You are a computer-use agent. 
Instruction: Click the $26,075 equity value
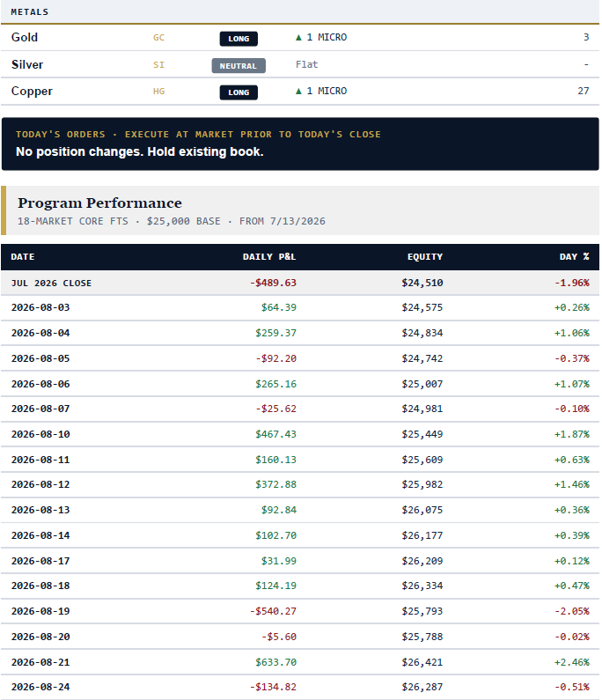coord(422,510)
